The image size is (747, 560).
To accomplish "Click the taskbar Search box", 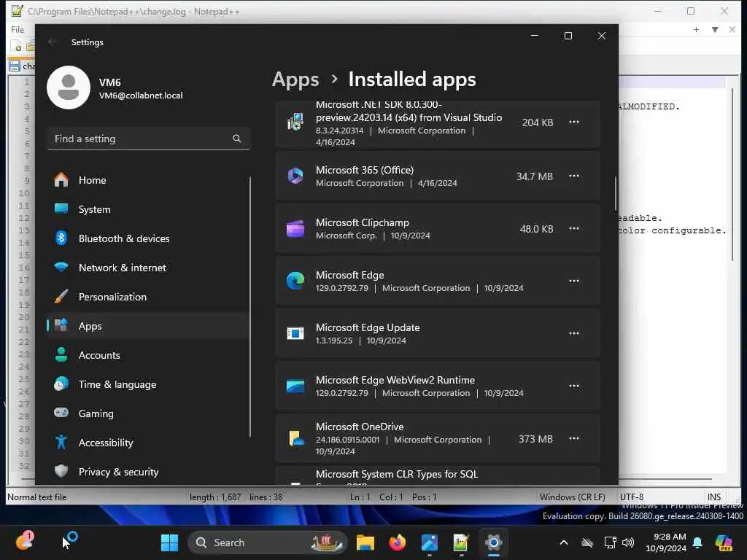I will pyautogui.click(x=267, y=542).
